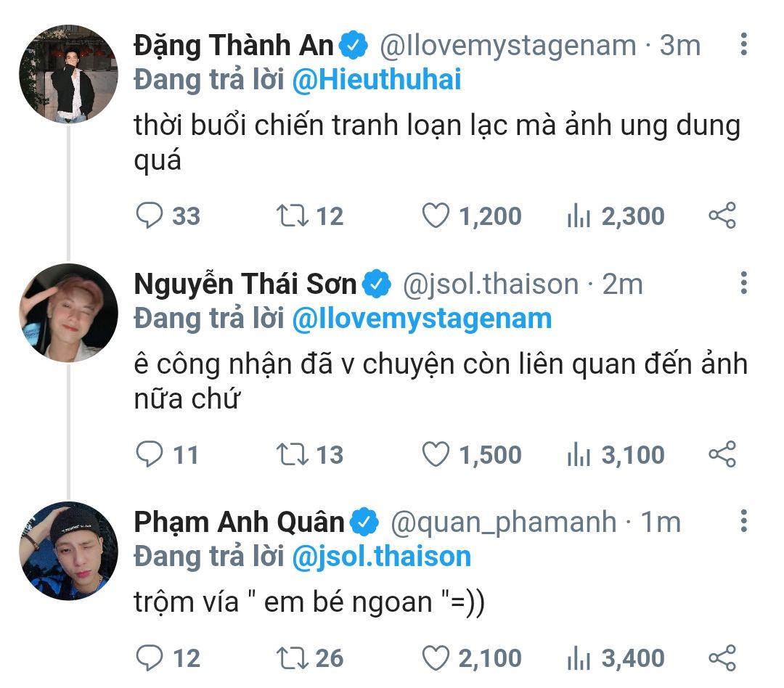Open the @jsol.thaison mention link
784x688 pixels.
(x=381, y=557)
